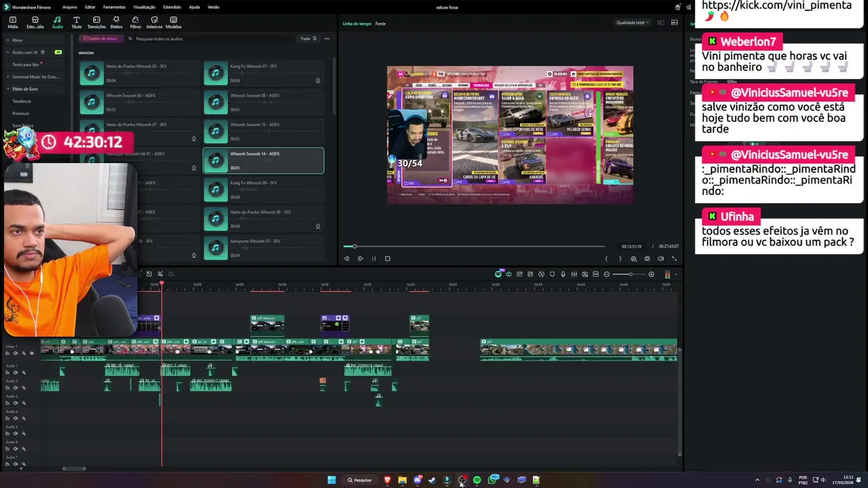Open the audio meter dropdown arrow

pos(675,274)
